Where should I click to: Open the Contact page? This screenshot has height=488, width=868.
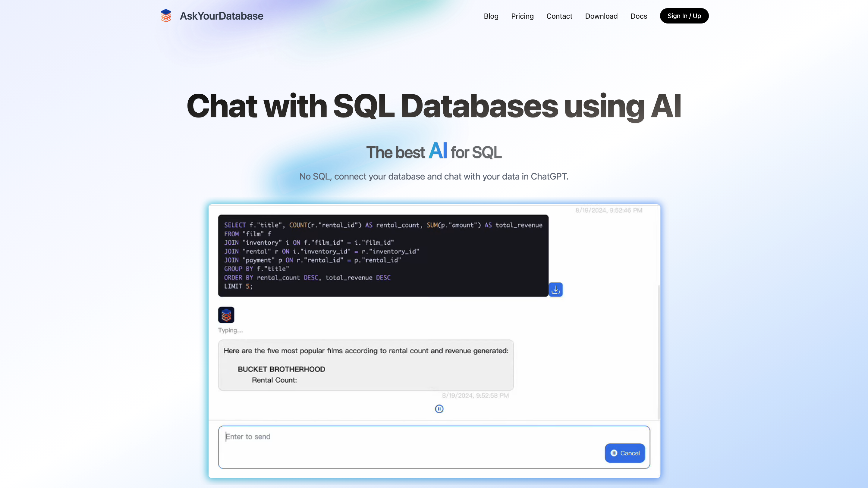coord(559,16)
